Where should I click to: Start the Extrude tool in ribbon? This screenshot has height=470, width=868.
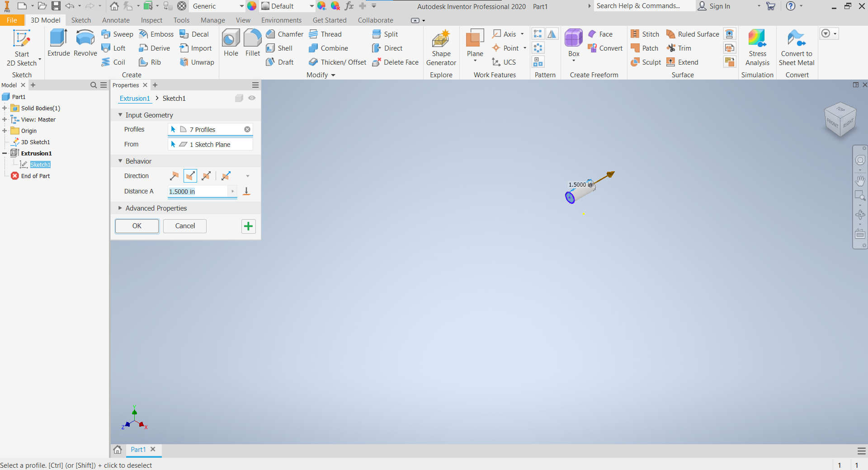tap(59, 43)
